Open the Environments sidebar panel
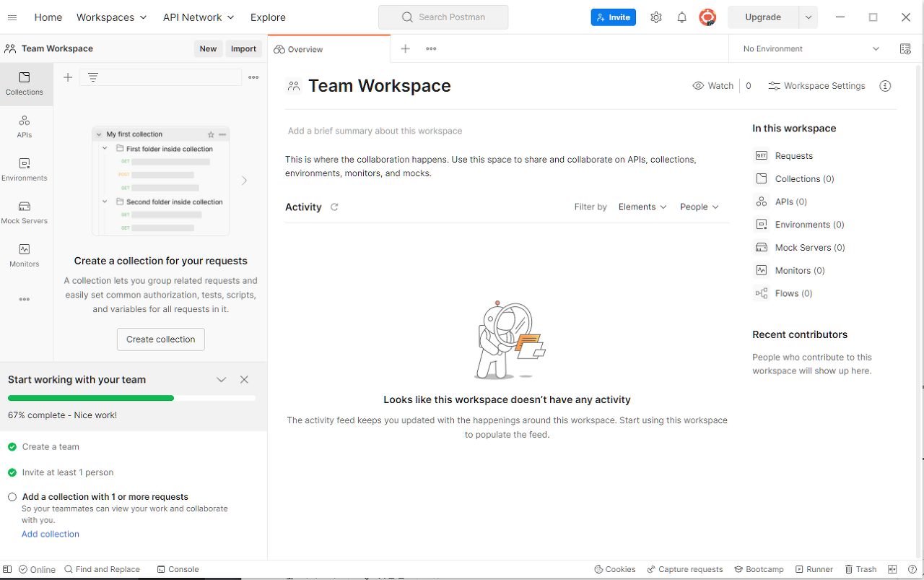The width and height of the screenshot is (924, 580). [x=25, y=170]
